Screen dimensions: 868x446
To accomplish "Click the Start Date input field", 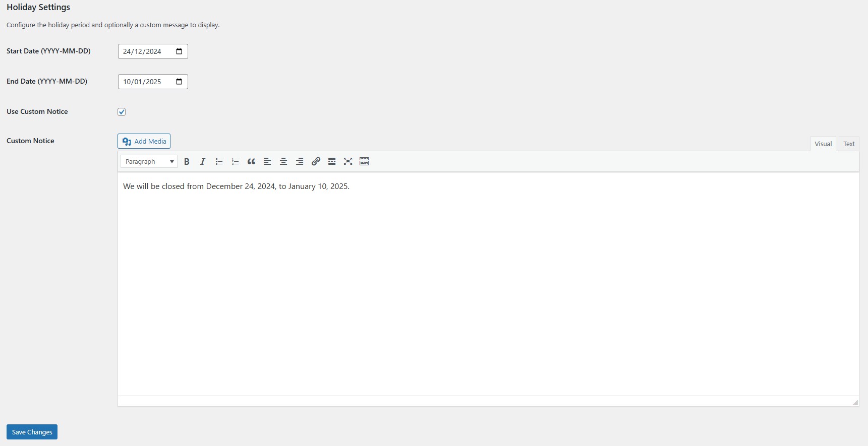I will click(x=153, y=51).
